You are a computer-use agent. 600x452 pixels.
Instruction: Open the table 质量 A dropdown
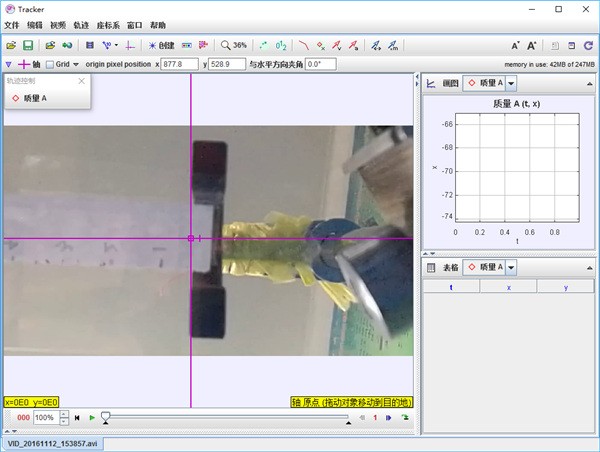pyautogui.click(x=512, y=267)
